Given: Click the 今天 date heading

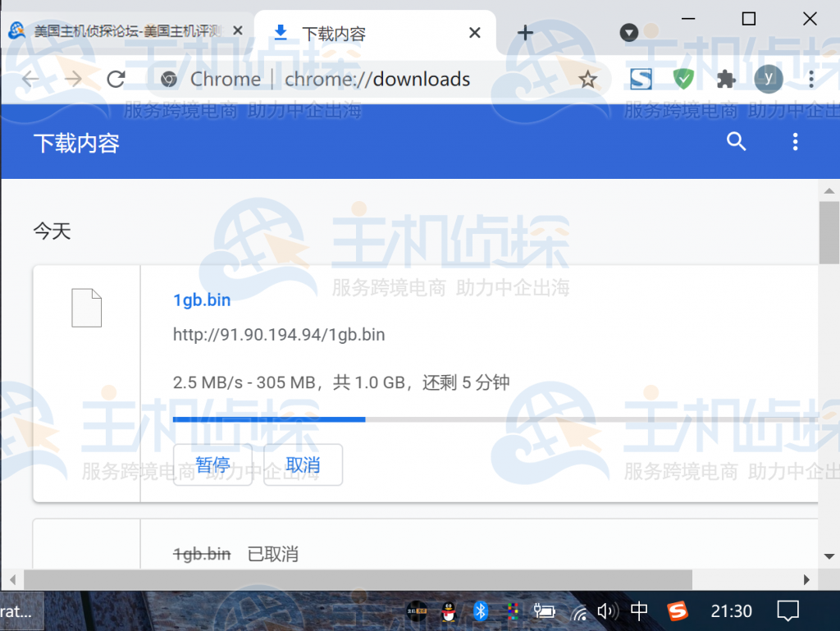Looking at the screenshot, I should click(52, 231).
